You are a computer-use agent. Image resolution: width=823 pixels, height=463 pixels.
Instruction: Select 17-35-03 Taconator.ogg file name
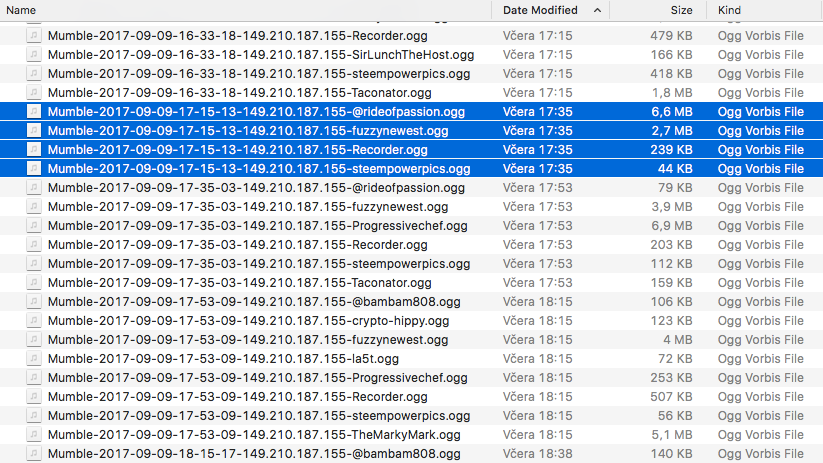point(239,282)
